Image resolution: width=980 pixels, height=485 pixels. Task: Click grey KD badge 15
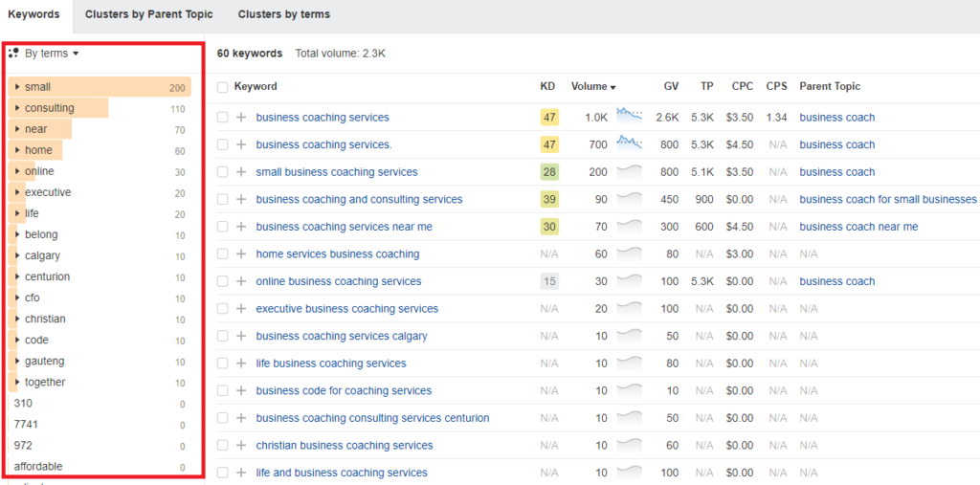click(x=549, y=281)
